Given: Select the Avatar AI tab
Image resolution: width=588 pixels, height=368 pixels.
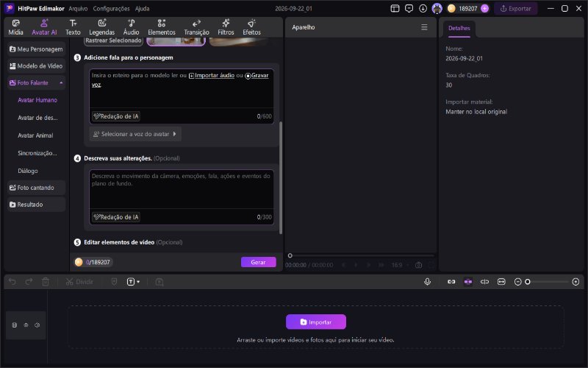Looking at the screenshot, I should coord(44,27).
